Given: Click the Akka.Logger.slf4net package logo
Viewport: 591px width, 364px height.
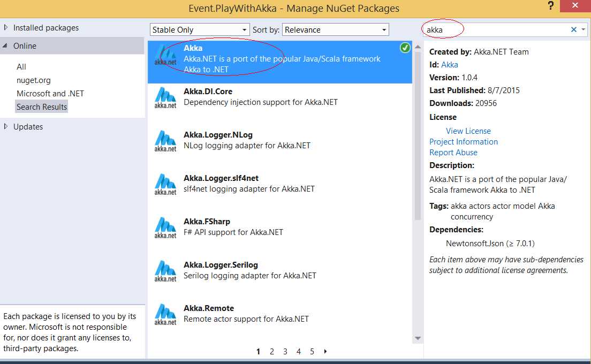Looking at the screenshot, I should click(x=165, y=185).
